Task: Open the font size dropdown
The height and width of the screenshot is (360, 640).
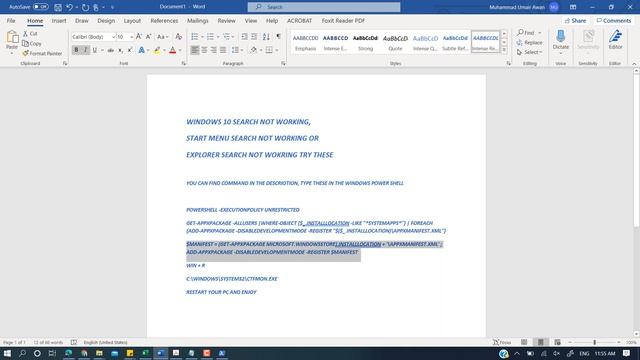Action: click(x=132, y=37)
